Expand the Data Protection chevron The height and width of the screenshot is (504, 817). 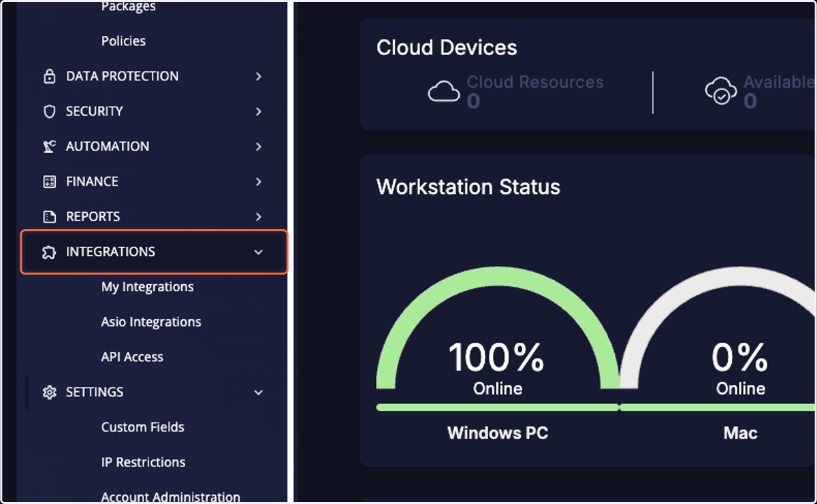259,76
